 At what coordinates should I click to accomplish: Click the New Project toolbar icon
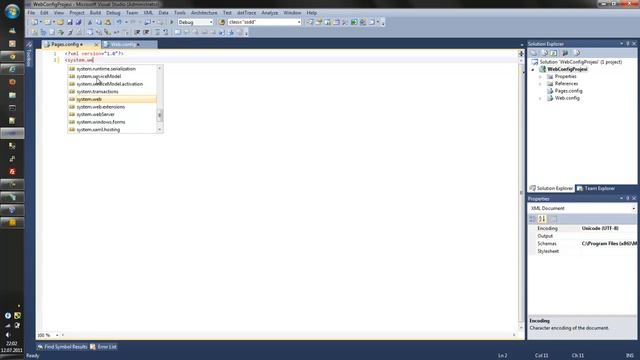[35, 22]
